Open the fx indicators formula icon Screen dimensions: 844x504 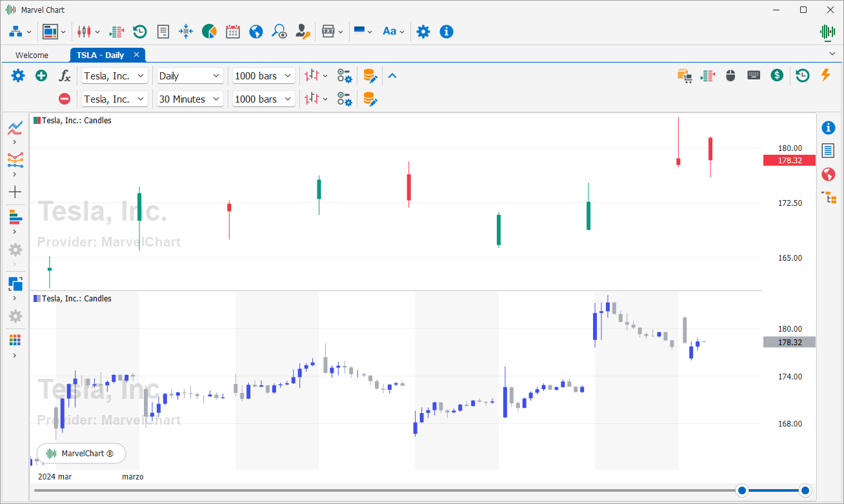[65, 76]
